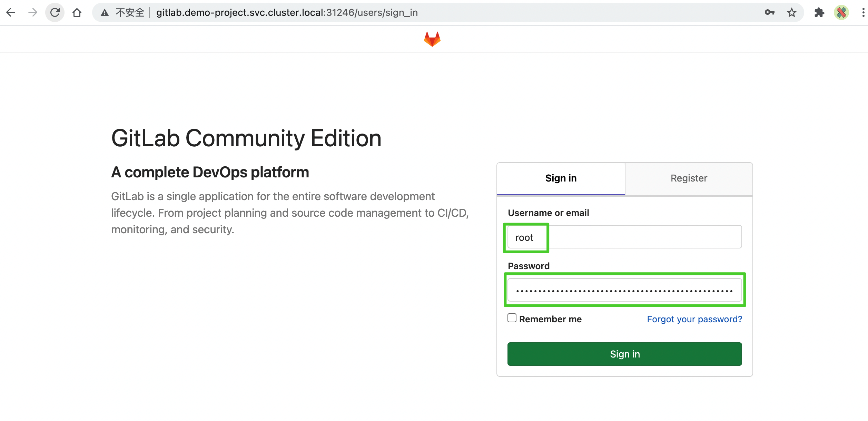Click the password key icon in address bar
This screenshot has width=868, height=421.
(x=769, y=12)
